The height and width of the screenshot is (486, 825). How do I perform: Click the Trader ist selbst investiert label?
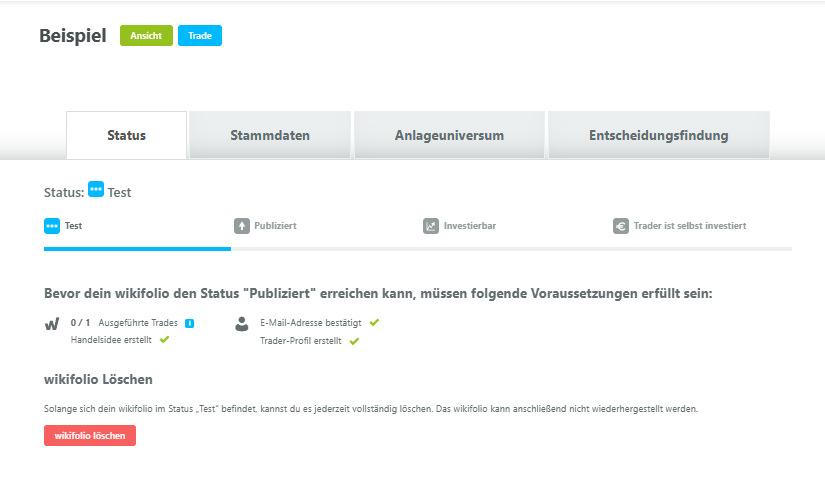(x=690, y=226)
